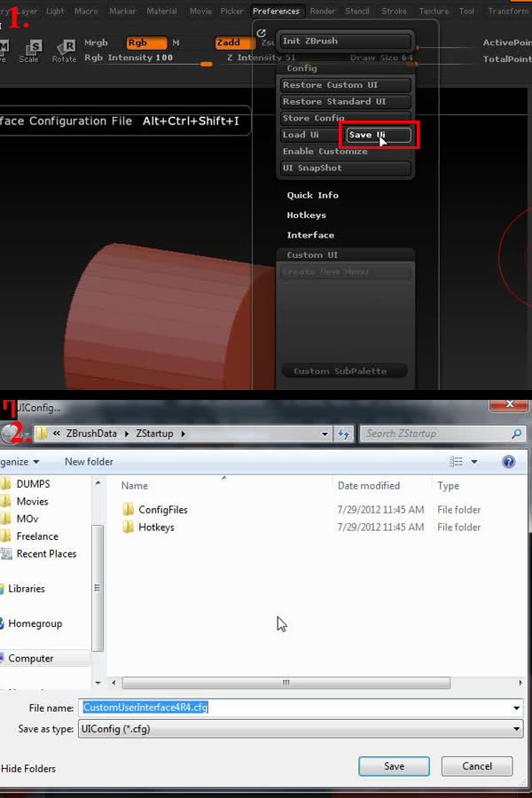Collapse the Custom UI section
Image resolution: width=532 pixels, height=798 pixels.
[x=312, y=255]
